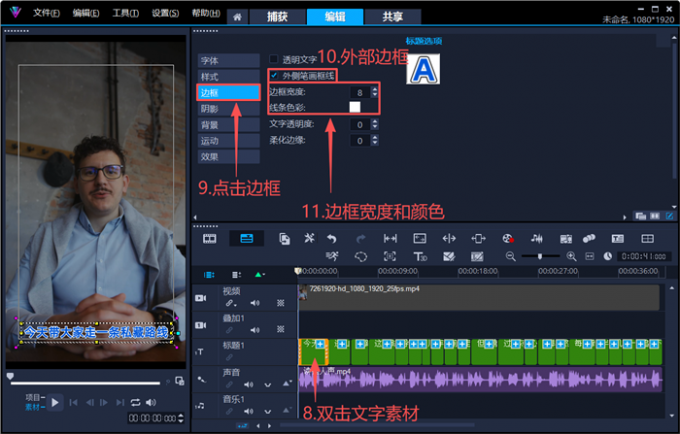Open record/capture option film-reel icon

point(508,238)
